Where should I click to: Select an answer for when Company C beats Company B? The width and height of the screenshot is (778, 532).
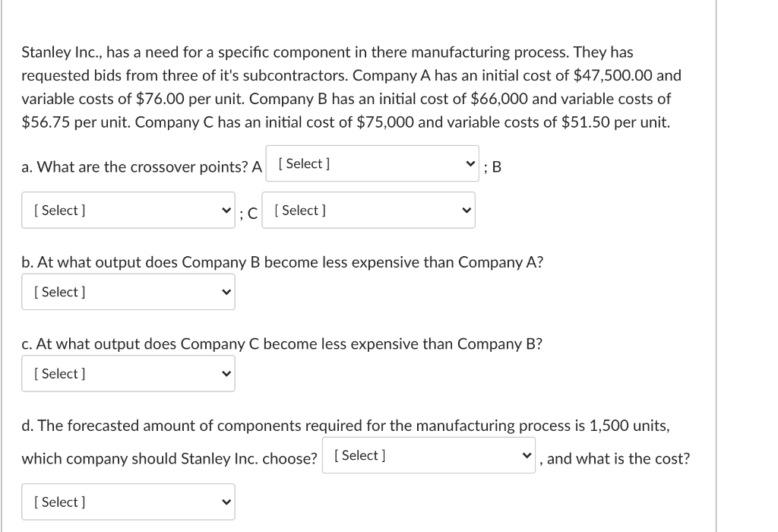click(x=128, y=373)
